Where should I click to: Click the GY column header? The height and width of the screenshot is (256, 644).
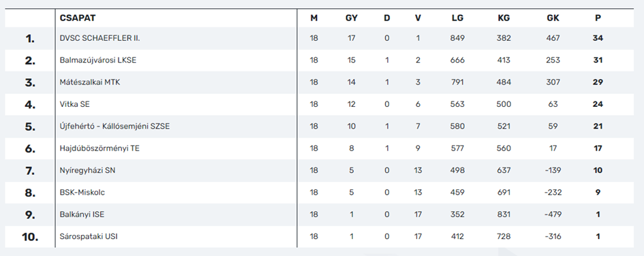[x=352, y=18]
